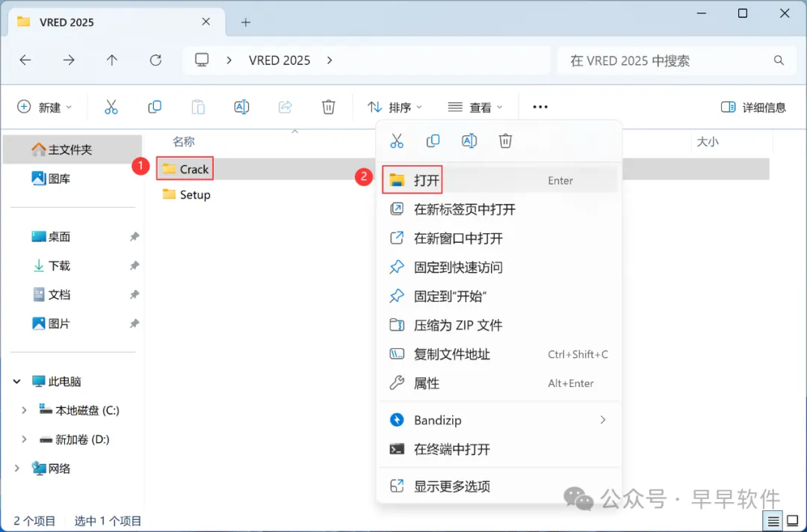Click the Share icon in the toolbar

pyautogui.click(x=285, y=107)
